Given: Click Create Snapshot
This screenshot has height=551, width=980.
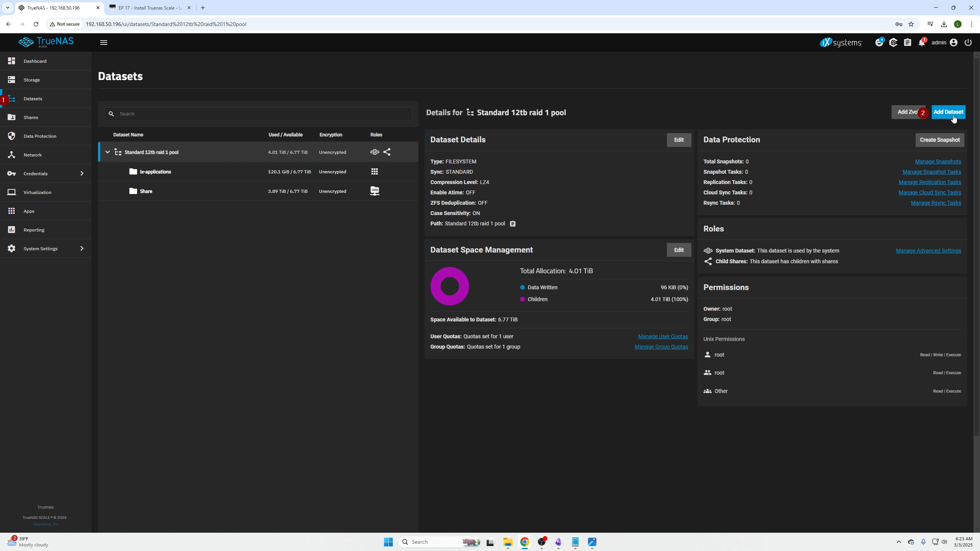Looking at the screenshot, I should click(x=939, y=140).
